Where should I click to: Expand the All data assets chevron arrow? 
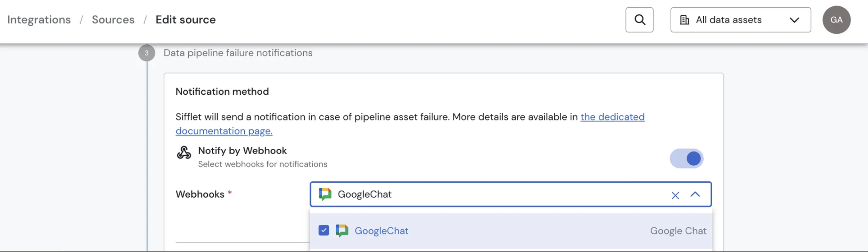pyautogui.click(x=794, y=20)
